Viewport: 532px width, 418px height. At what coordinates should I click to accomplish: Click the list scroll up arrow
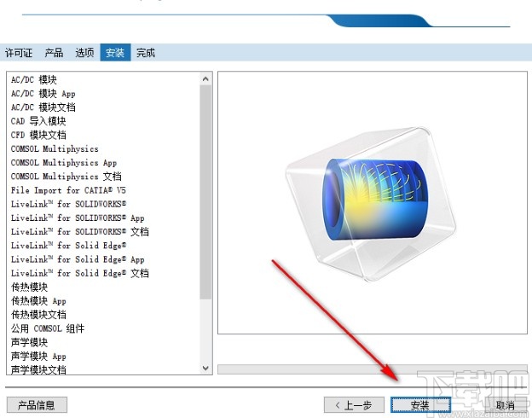(x=205, y=78)
